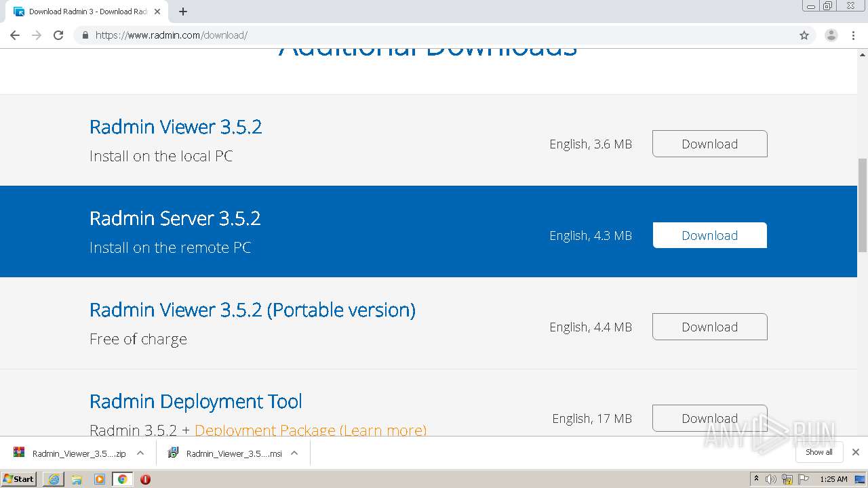
Task: Restore down the Chrome window
Action: 827,6
